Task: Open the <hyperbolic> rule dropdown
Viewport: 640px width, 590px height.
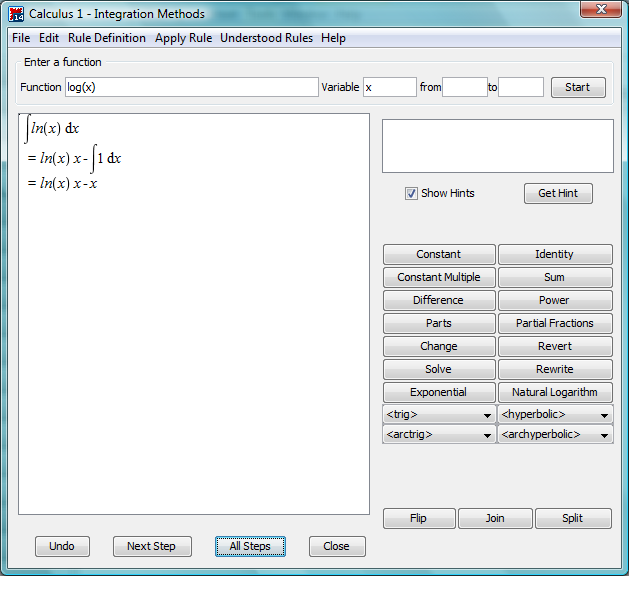Action: click(555, 415)
